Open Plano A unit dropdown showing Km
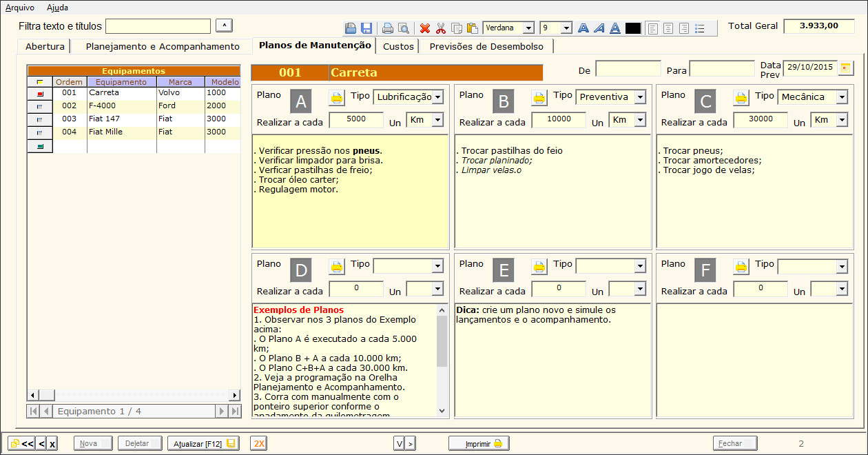 (437, 120)
